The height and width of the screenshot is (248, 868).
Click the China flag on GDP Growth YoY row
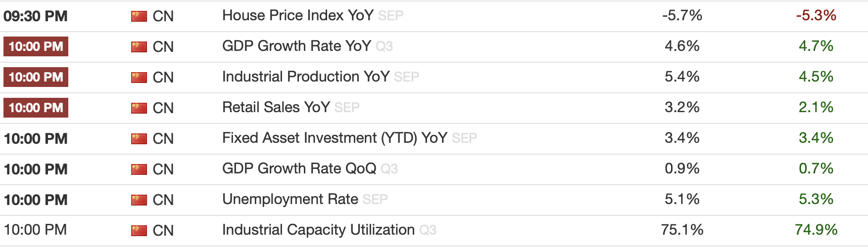pos(139,47)
